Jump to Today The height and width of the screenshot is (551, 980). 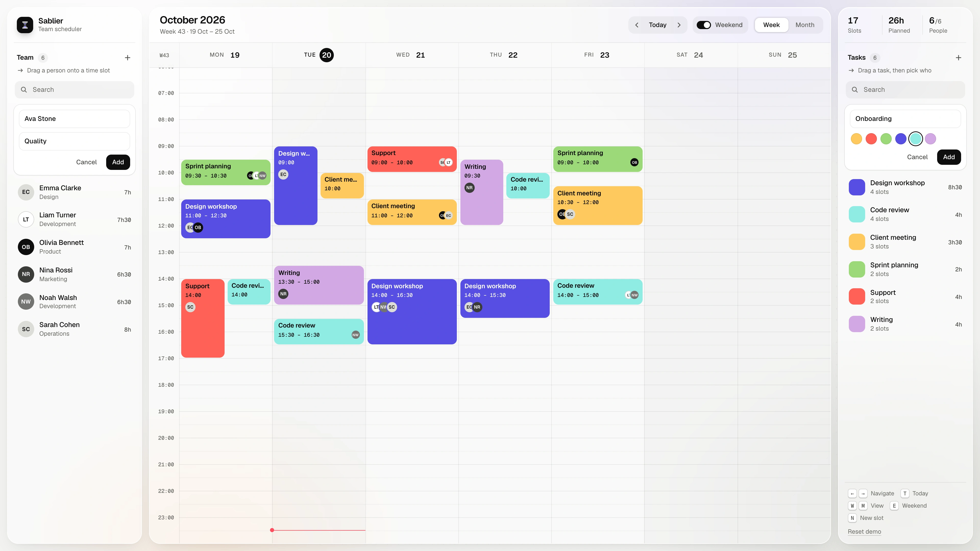pyautogui.click(x=657, y=25)
